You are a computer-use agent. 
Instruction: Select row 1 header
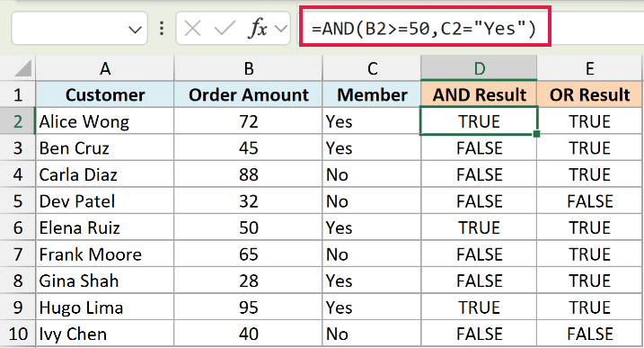[x=18, y=94]
